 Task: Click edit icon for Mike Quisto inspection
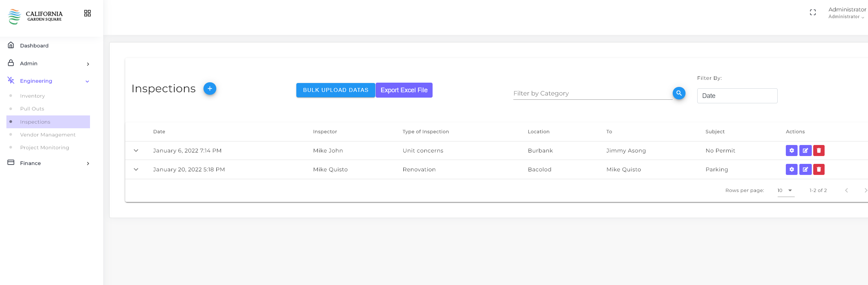[805, 170]
